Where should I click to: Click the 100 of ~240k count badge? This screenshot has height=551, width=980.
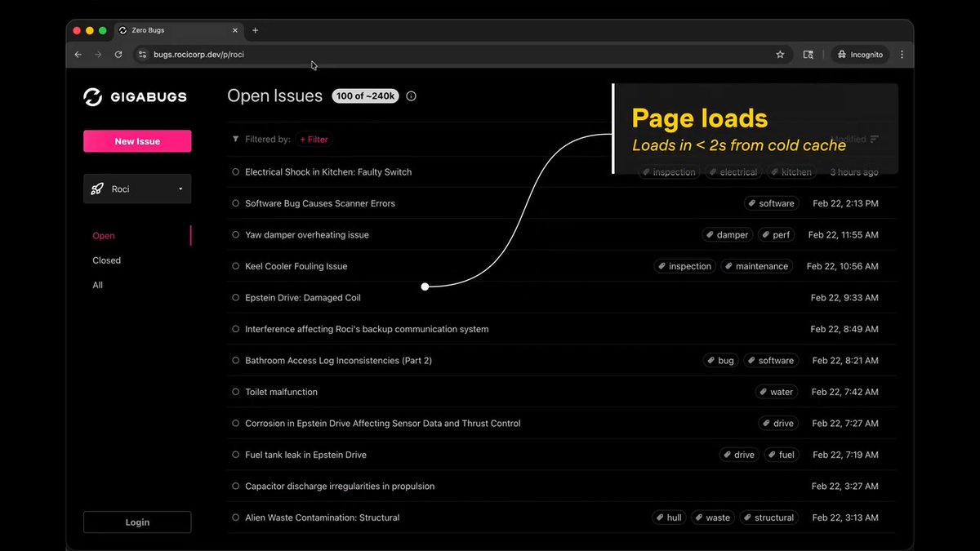click(365, 96)
